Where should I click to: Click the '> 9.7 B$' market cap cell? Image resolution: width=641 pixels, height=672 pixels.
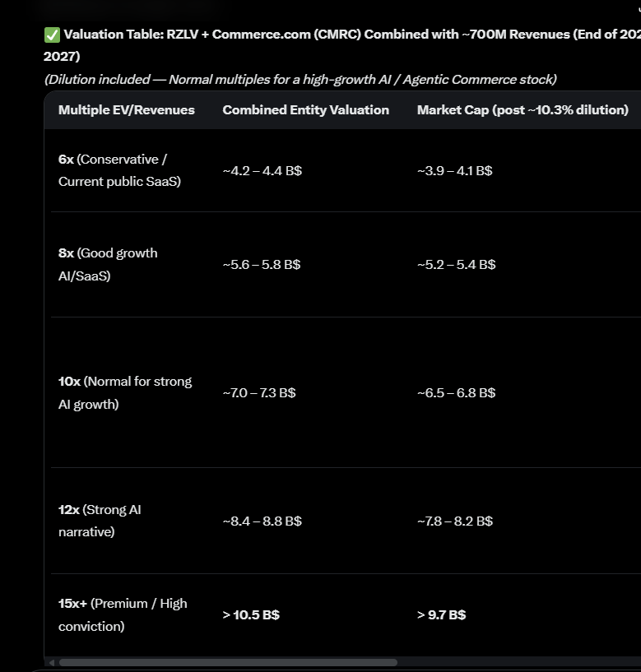(x=441, y=615)
